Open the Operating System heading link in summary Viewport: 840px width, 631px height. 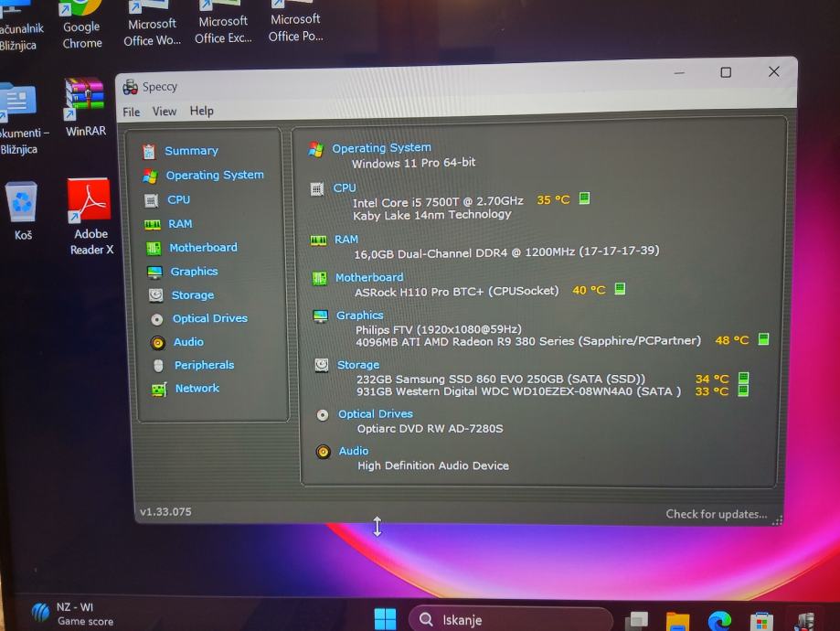(x=381, y=147)
